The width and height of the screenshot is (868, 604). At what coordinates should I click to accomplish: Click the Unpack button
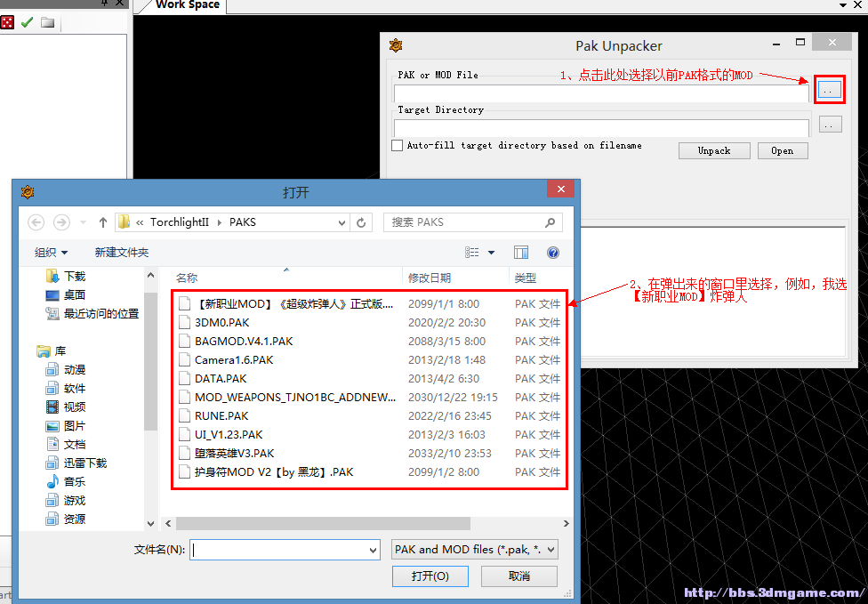714,150
